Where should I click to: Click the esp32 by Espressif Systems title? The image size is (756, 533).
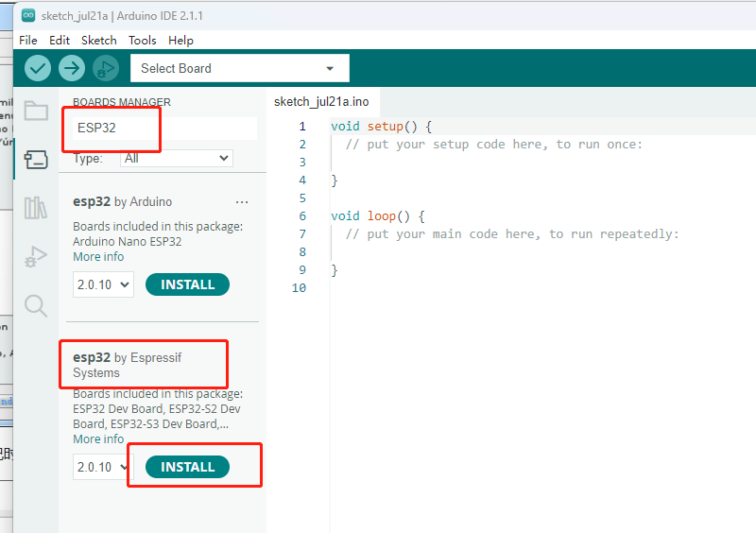pos(128,365)
